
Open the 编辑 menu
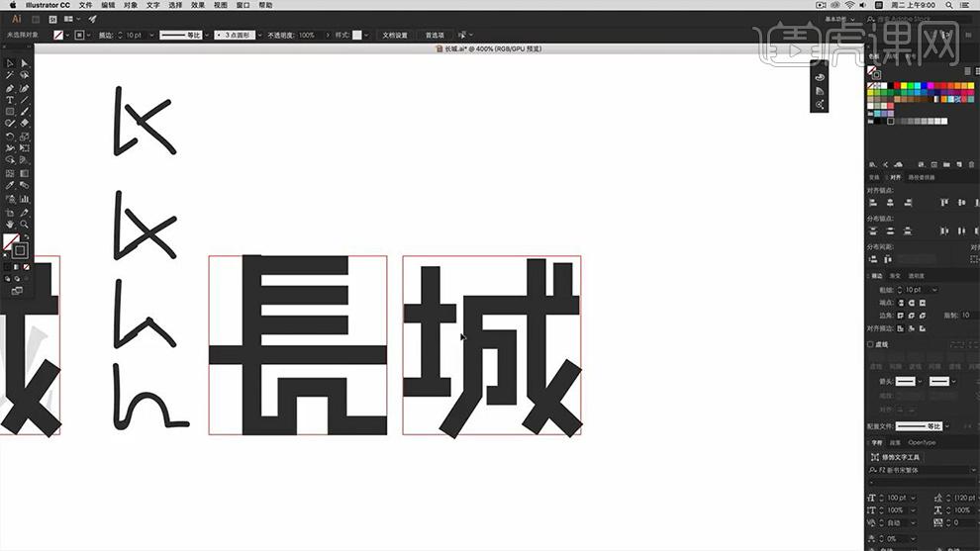point(108,5)
